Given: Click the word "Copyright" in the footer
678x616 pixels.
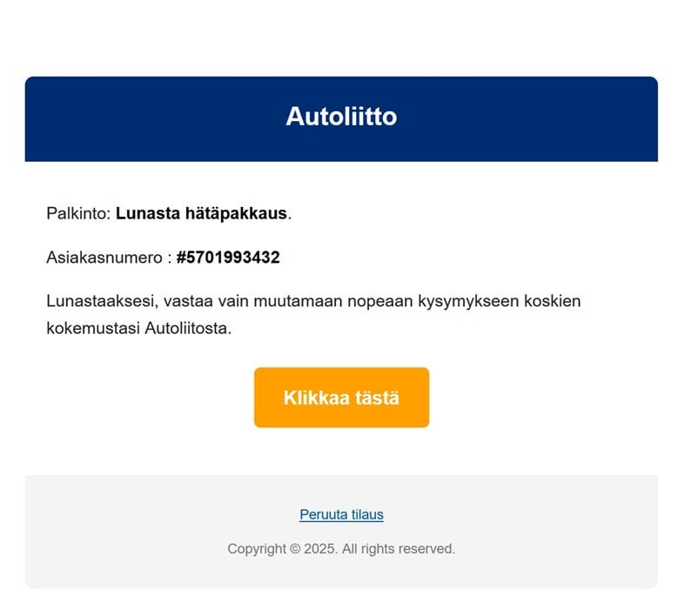Looking at the screenshot, I should click(x=257, y=549).
